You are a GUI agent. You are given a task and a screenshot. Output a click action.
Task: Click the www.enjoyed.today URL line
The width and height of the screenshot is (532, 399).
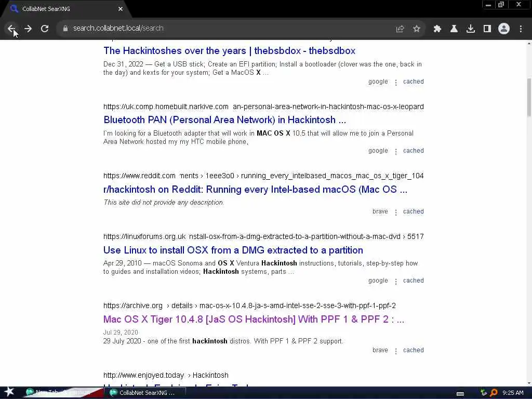[166, 375]
